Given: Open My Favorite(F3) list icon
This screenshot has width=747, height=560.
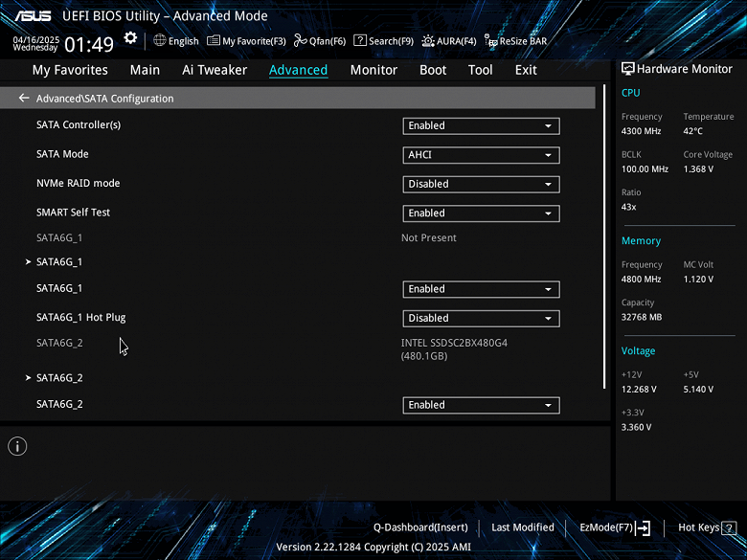Looking at the screenshot, I should pos(214,40).
